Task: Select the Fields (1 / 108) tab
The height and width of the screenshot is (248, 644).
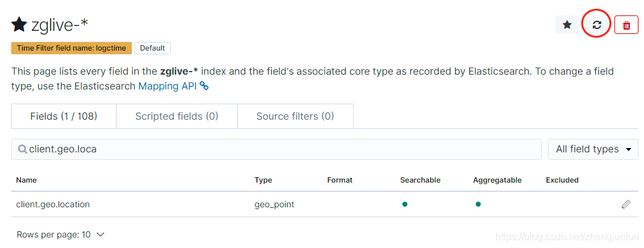Action: 64,116
